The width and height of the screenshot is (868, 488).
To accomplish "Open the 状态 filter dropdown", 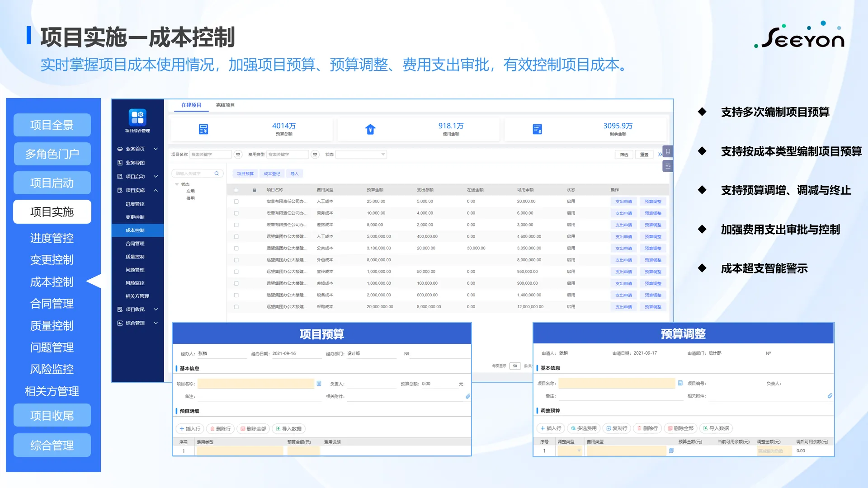I will (x=361, y=155).
